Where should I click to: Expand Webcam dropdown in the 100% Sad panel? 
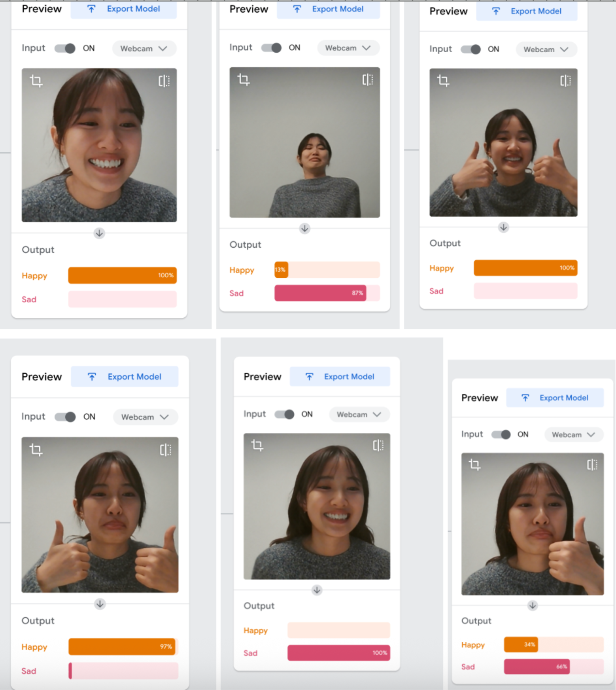pyautogui.click(x=359, y=415)
